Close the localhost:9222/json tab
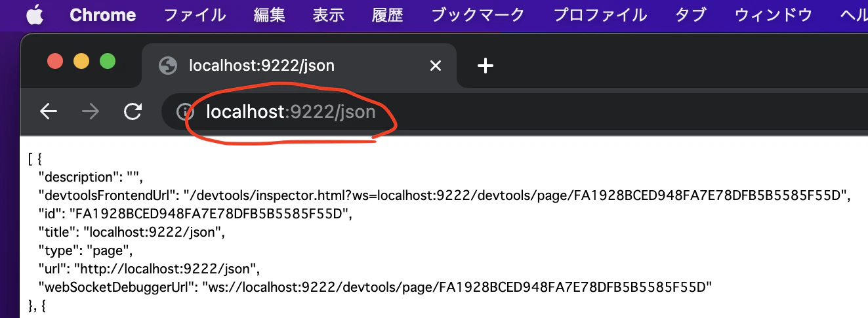This screenshot has width=868, height=318. (x=435, y=66)
